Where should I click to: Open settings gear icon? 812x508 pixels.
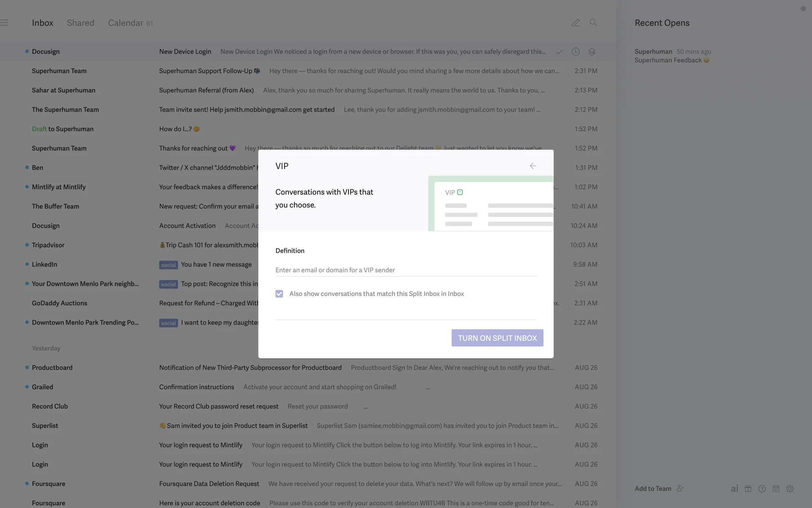(790, 489)
